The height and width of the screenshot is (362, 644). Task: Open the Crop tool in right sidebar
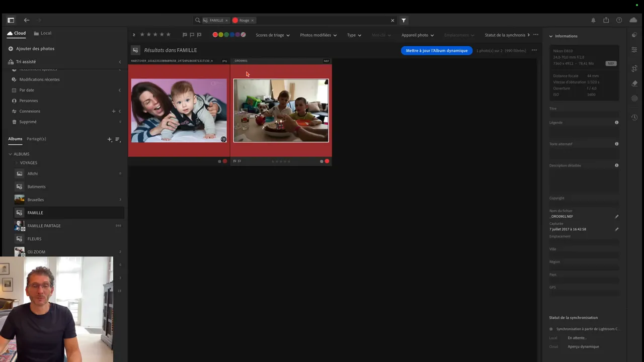point(634,68)
